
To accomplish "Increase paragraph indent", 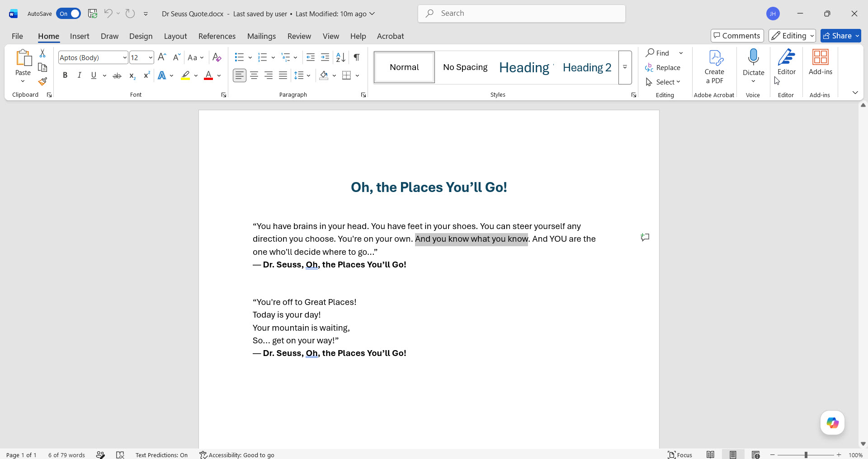I will point(325,57).
